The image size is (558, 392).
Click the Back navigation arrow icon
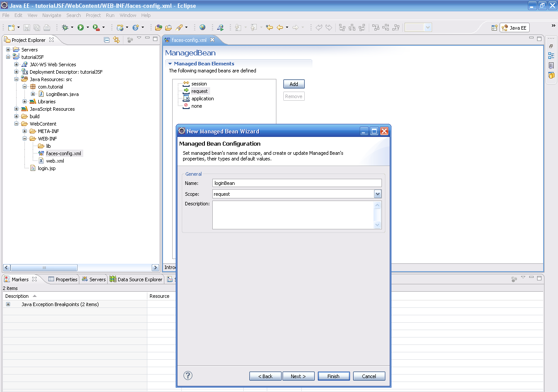pyautogui.click(x=280, y=27)
